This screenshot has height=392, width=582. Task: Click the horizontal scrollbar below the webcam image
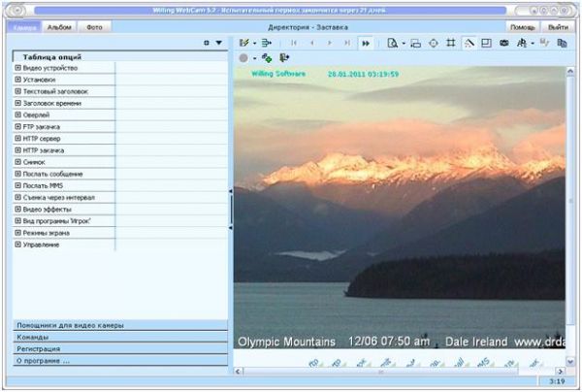[398, 372]
